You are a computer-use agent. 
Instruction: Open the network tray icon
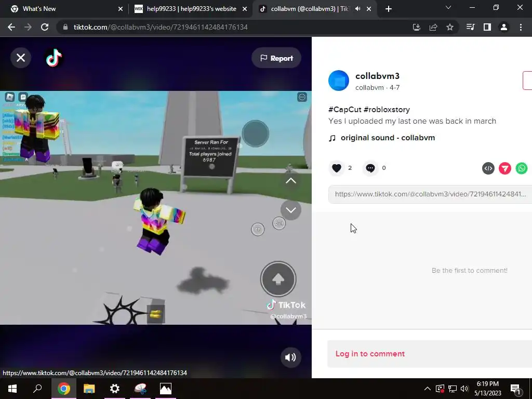pos(453,389)
